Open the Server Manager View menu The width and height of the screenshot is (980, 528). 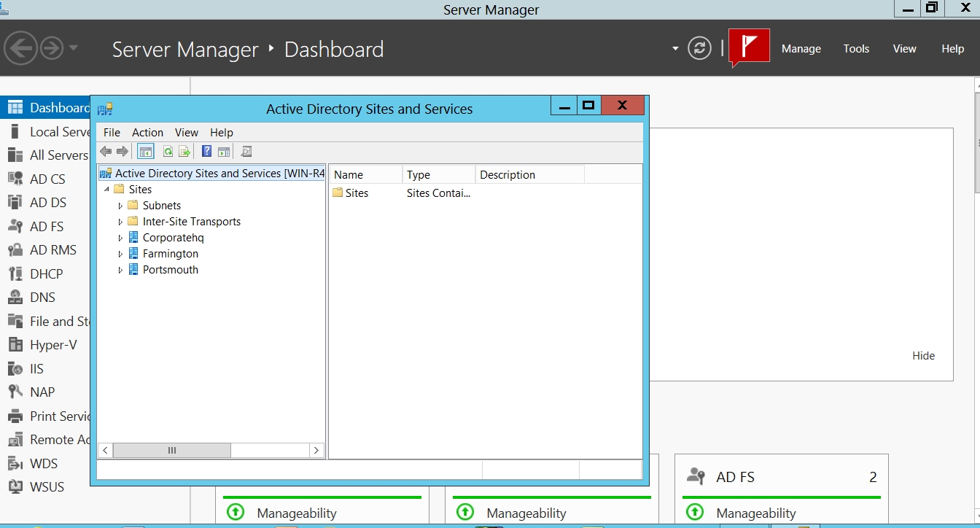904,49
